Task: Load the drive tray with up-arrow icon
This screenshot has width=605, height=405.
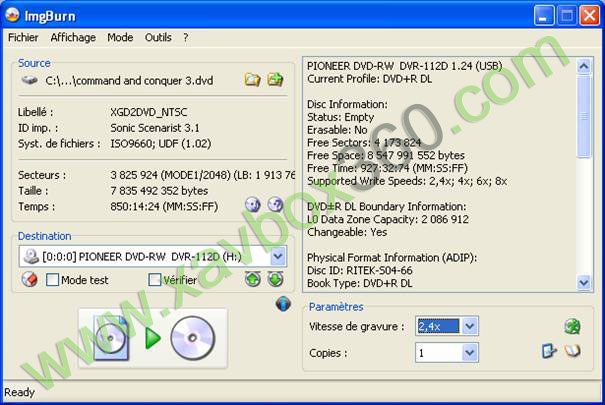Action: (253, 279)
